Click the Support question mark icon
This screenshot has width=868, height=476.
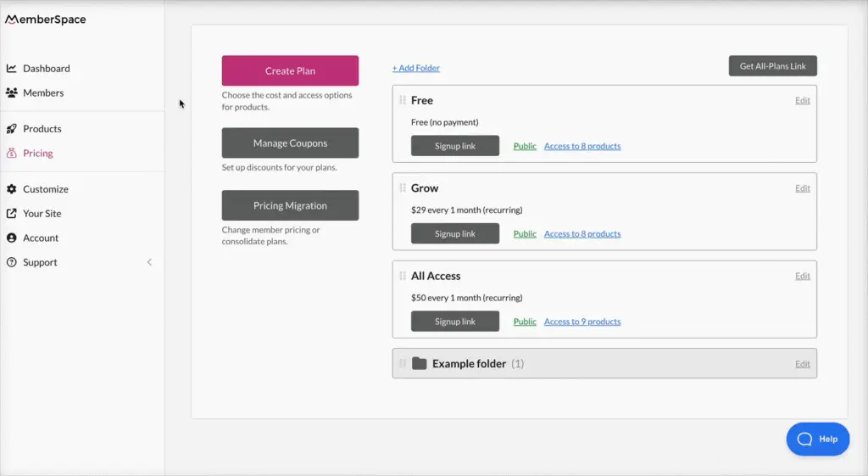12,263
